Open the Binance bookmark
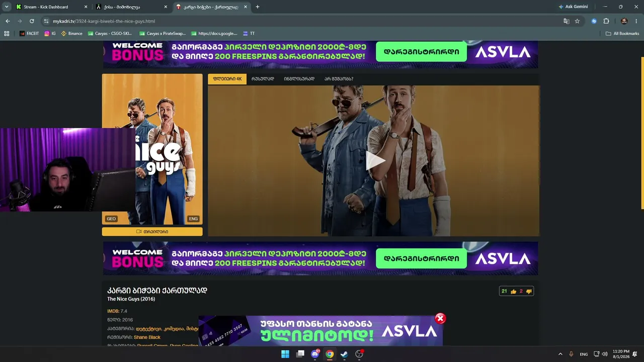 pyautogui.click(x=71, y=34)
